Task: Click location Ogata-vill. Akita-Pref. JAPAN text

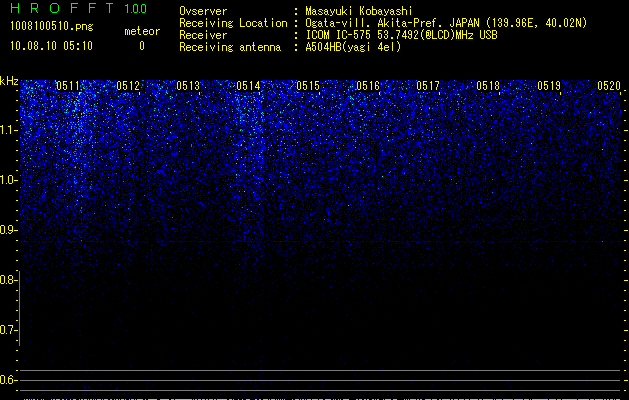Action: (x=446, y=23)
